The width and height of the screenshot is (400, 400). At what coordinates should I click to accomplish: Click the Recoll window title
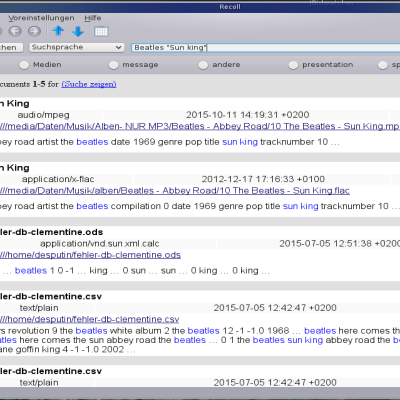click(x=230, y=7)
